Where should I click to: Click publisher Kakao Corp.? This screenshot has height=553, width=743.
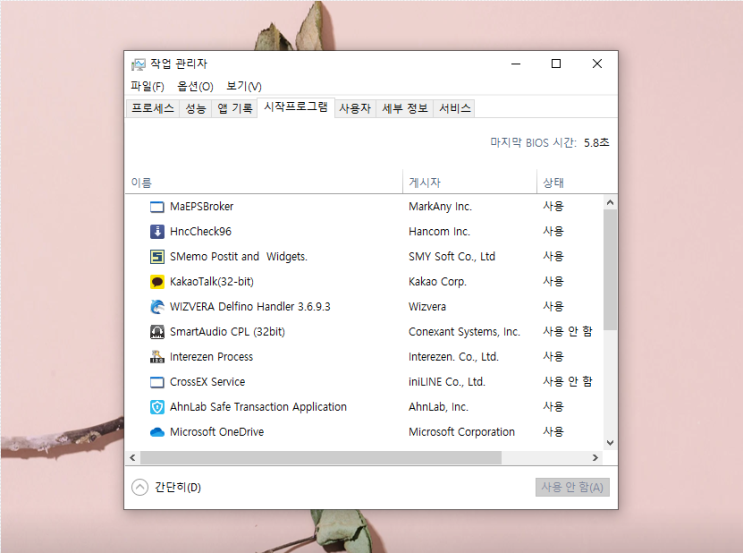point(438,282)
